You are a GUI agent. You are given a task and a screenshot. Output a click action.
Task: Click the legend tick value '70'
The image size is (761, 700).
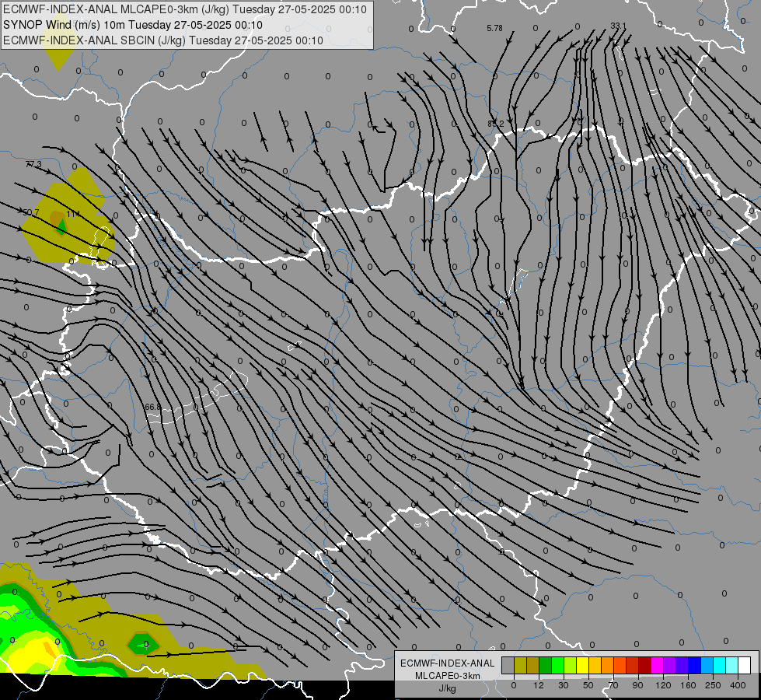[x=613, y=685]
